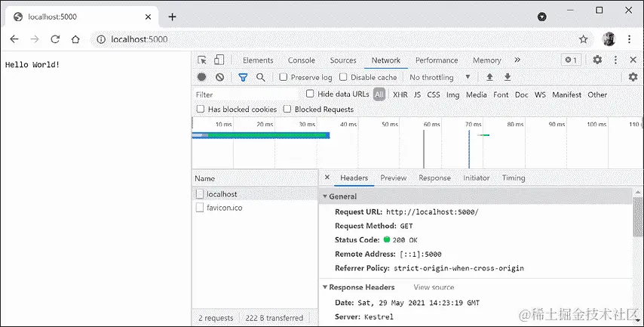Filter requests by JS

click(x=417, y=94)
